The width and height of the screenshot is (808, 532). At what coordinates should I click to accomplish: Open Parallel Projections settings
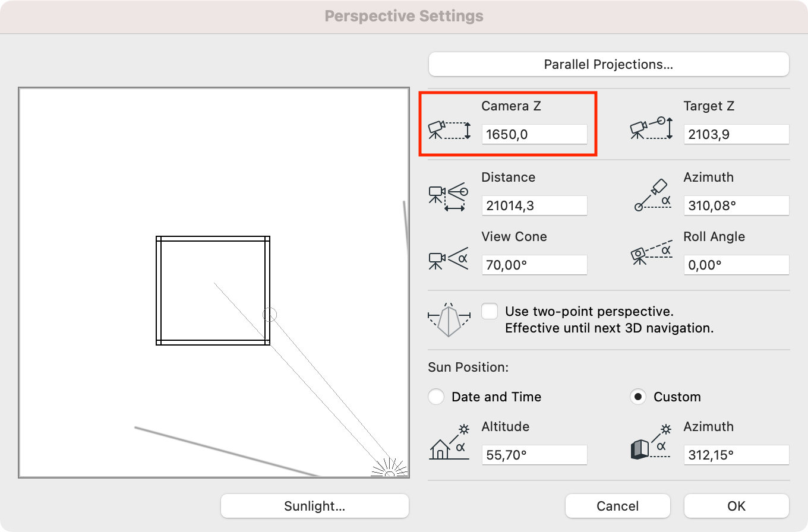click(x=609, y=64)
